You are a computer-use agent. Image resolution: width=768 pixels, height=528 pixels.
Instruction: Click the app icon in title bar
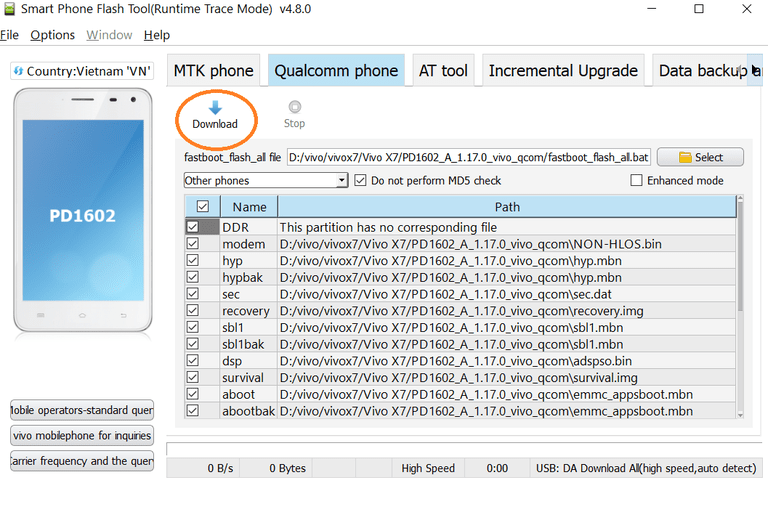pos(9,9)
